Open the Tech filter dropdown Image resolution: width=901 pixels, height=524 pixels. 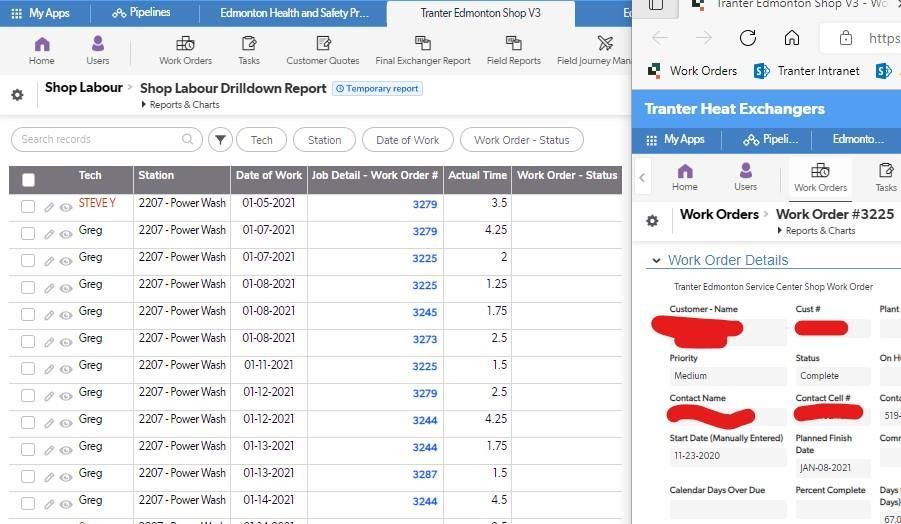(261, 140)
